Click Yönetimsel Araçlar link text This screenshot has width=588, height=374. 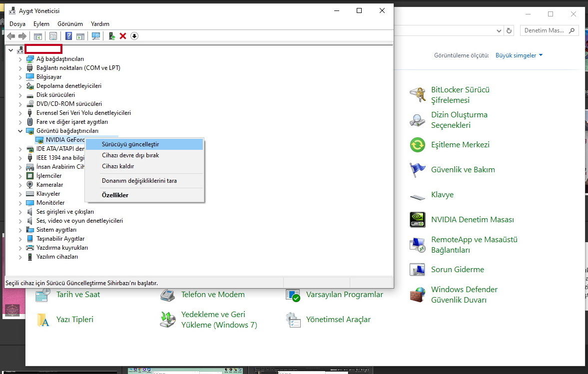338,320
